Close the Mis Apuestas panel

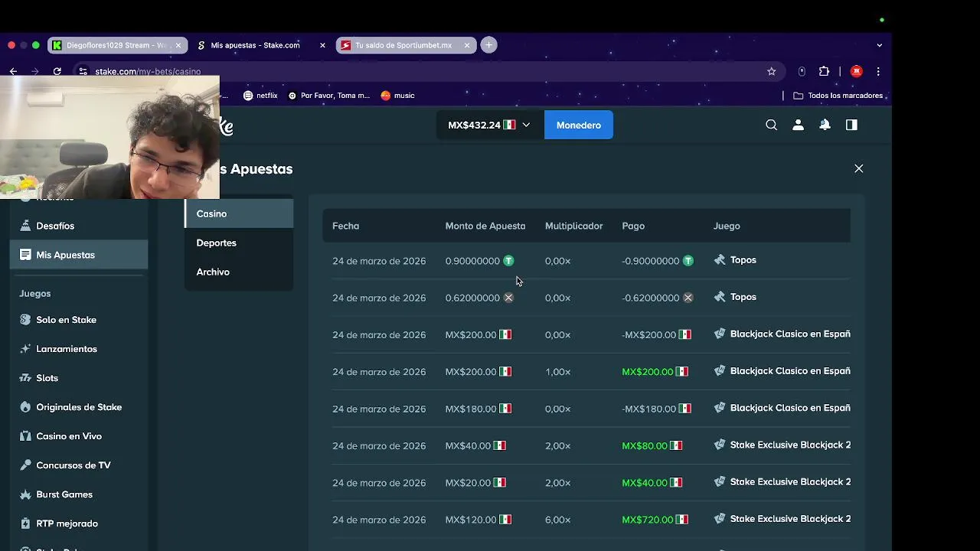tap(858, 168)
